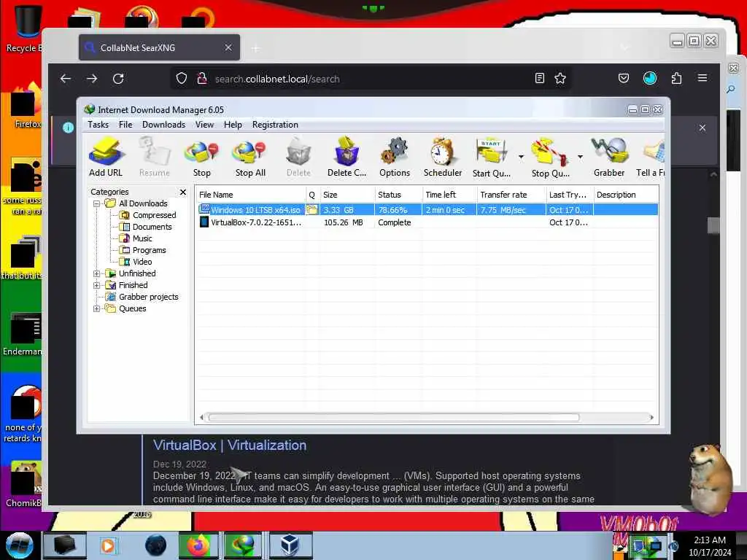Open Start Queue dropdown arrow
The width and height of the screenshot is (747, 560).
click(x=521, y=157)
